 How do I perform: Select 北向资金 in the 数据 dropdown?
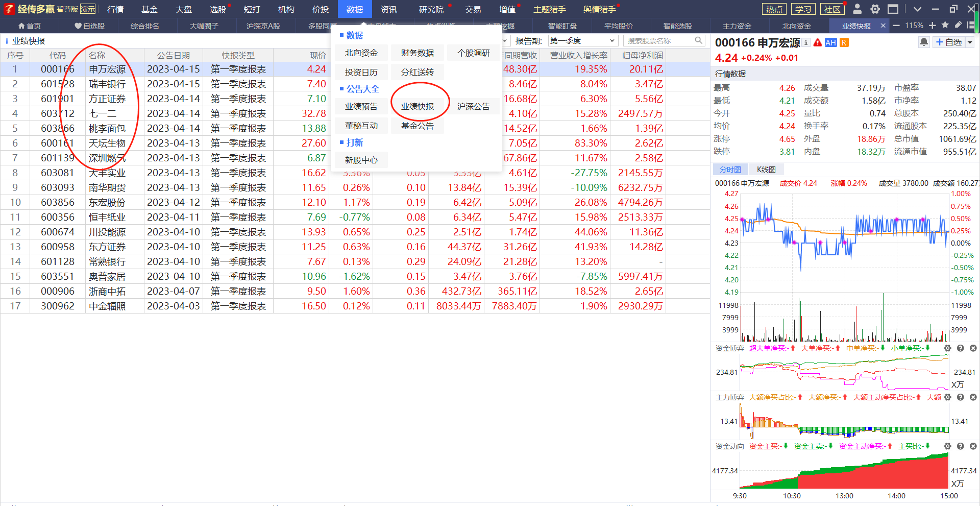361,53
